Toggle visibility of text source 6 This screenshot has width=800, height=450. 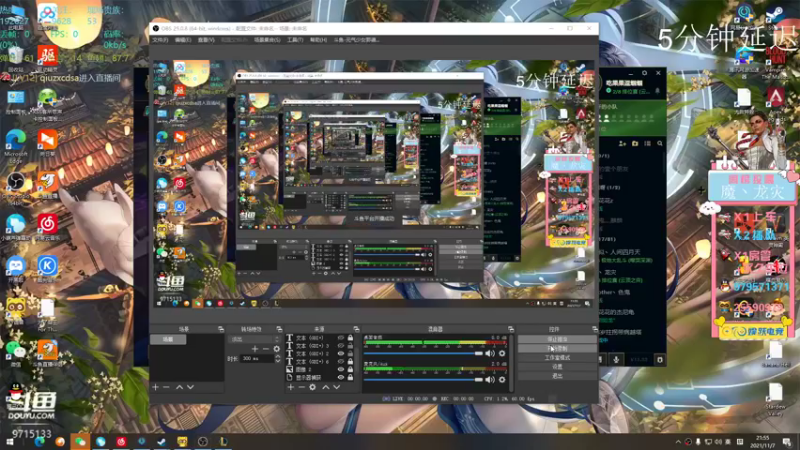click(341, 361)
